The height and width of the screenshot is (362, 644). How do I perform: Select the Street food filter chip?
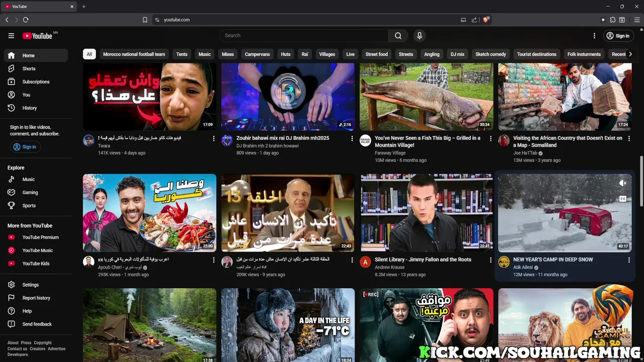click(x=376, y=54)
